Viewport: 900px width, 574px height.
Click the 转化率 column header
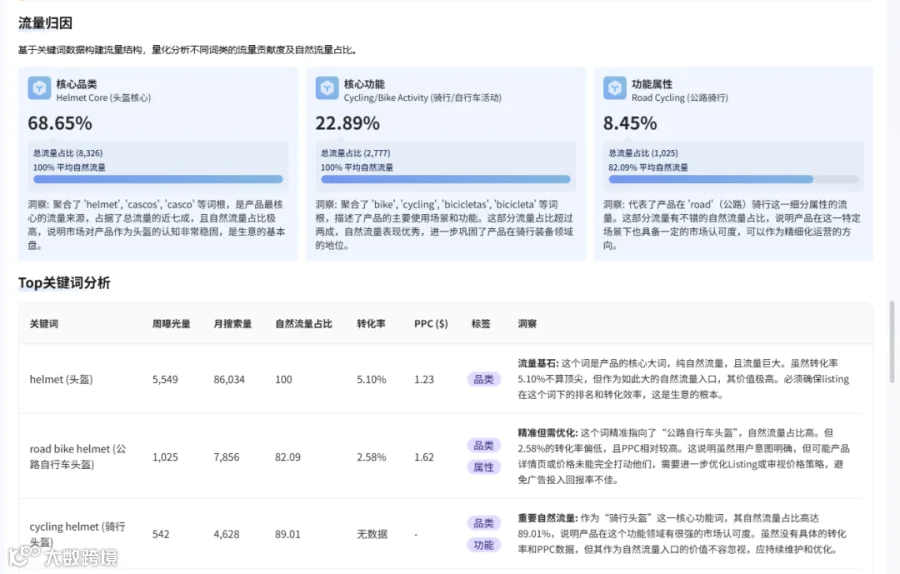(x=371, y=324)
